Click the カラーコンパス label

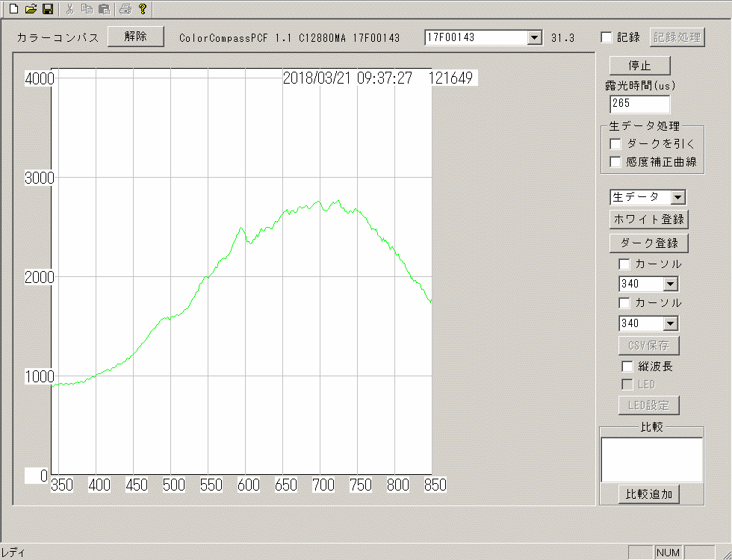[58, 38]
